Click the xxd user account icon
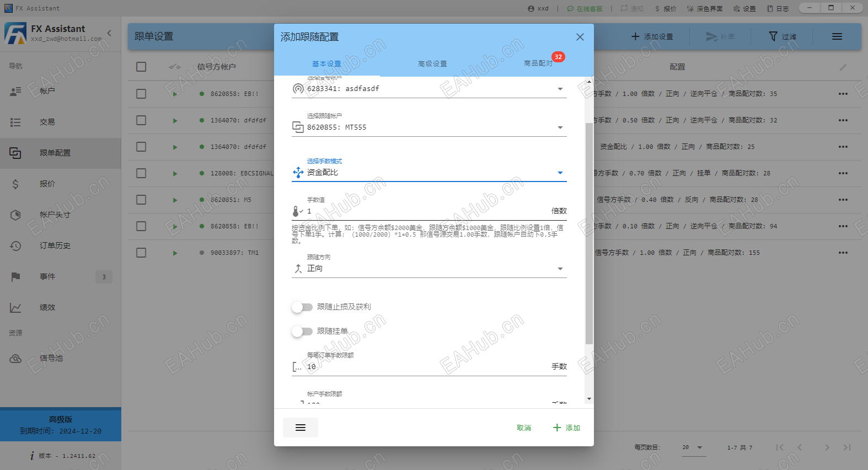The width and height of the screenshot is (868, 470). pyautogui.click(x=531, y=8)
